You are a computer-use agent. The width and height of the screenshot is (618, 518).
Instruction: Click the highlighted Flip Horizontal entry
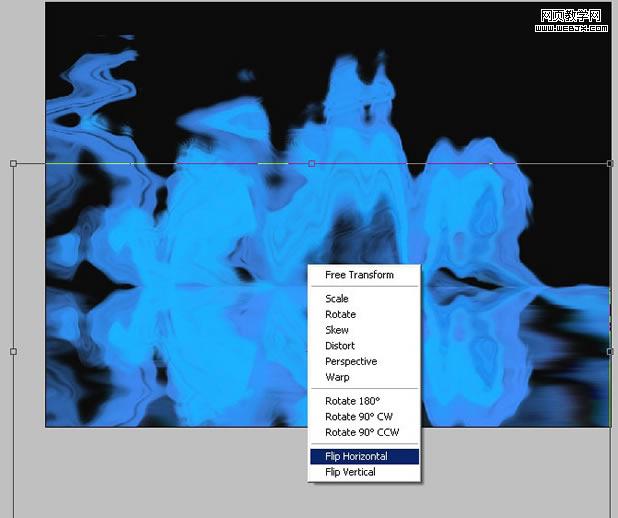[x=364, y=457]
